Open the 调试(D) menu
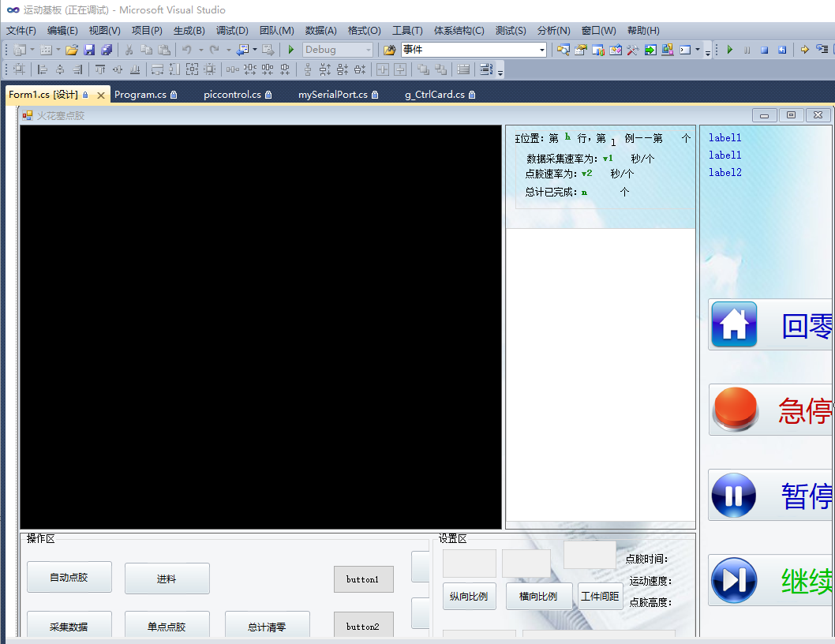 click(232, 31)
